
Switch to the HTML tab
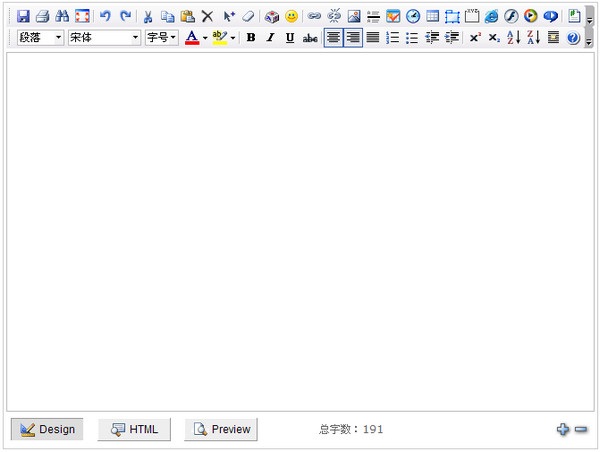coord(134,429)
